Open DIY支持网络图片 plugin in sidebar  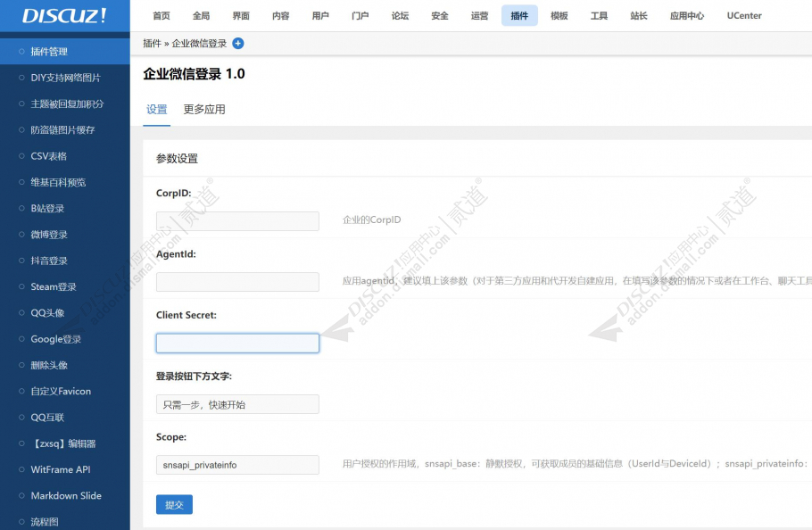(65, 78)
